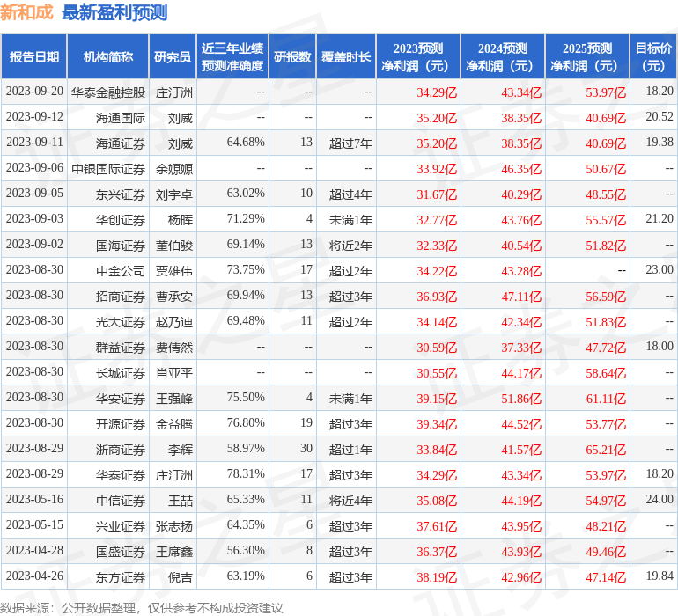Image resolution: width=678 pixels, height=616 pixels.
Task: Click analyst name 张志扬
Action: pos(173,525)
